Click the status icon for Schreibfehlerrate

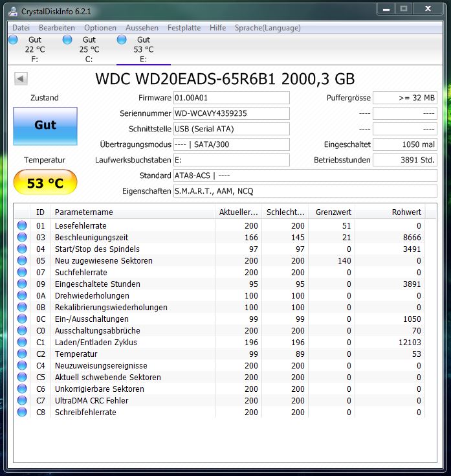22,412
